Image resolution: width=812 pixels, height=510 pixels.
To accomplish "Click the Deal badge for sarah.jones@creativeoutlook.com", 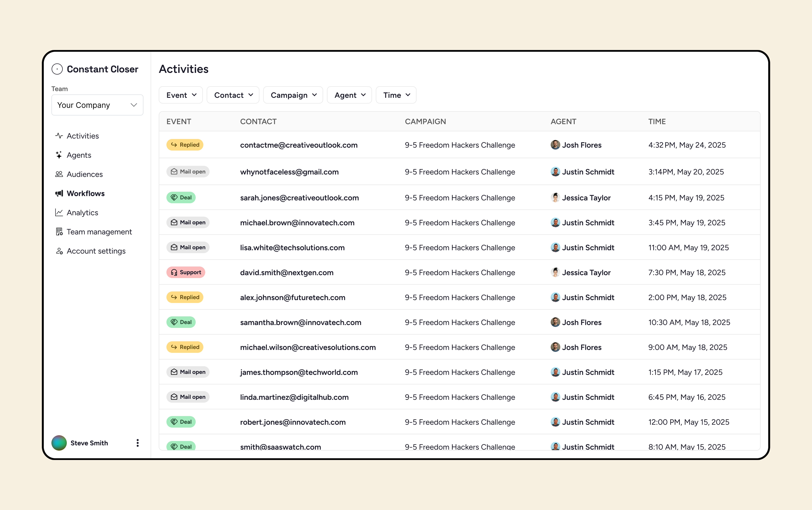I will click(181, 198).
